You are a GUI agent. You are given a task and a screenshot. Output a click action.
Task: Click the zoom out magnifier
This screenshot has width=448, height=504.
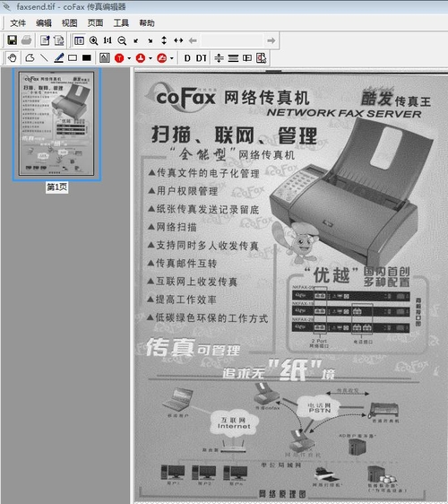(x=122, y=40)
